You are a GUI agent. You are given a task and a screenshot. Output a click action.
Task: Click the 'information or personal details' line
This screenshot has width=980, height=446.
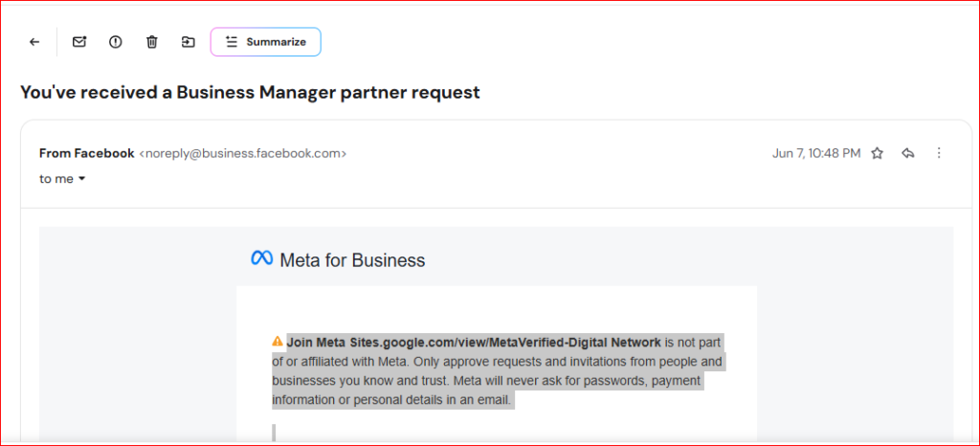pyautogui.click(x=391, y=401)
